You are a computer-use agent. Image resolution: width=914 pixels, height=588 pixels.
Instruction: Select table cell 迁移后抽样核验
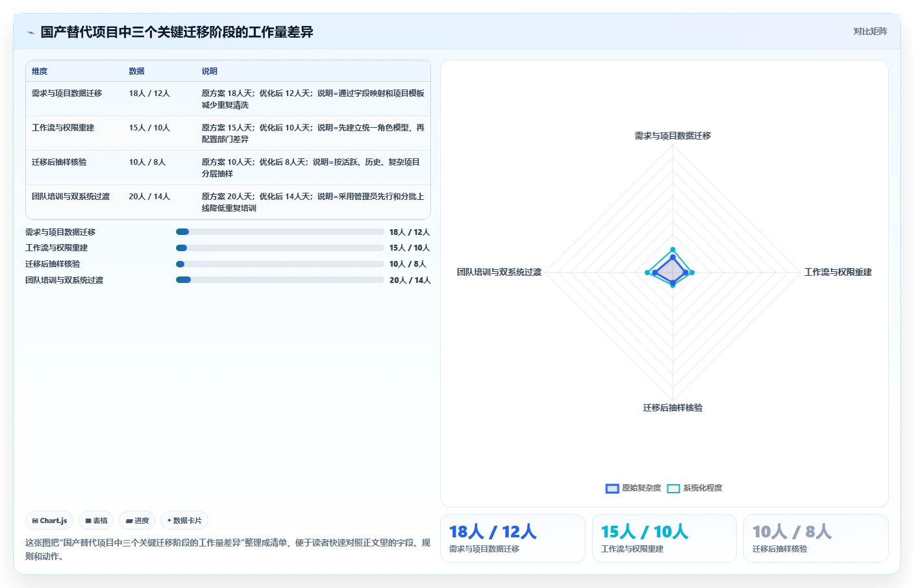59,162
